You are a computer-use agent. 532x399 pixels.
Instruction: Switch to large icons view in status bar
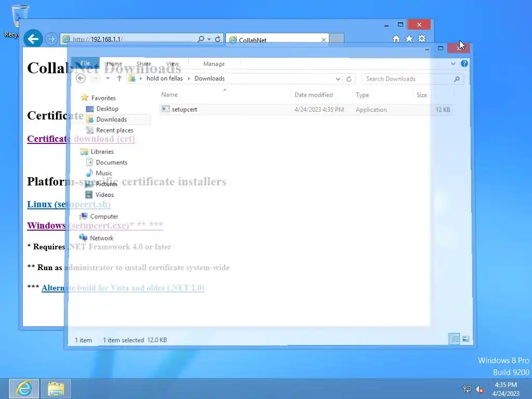coord(465,339)
